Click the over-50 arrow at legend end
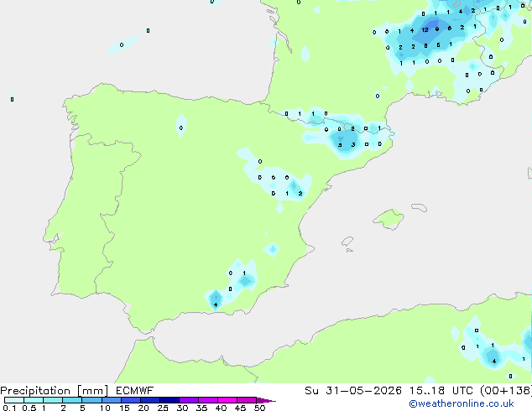532x411 pixels. (266, 400)
